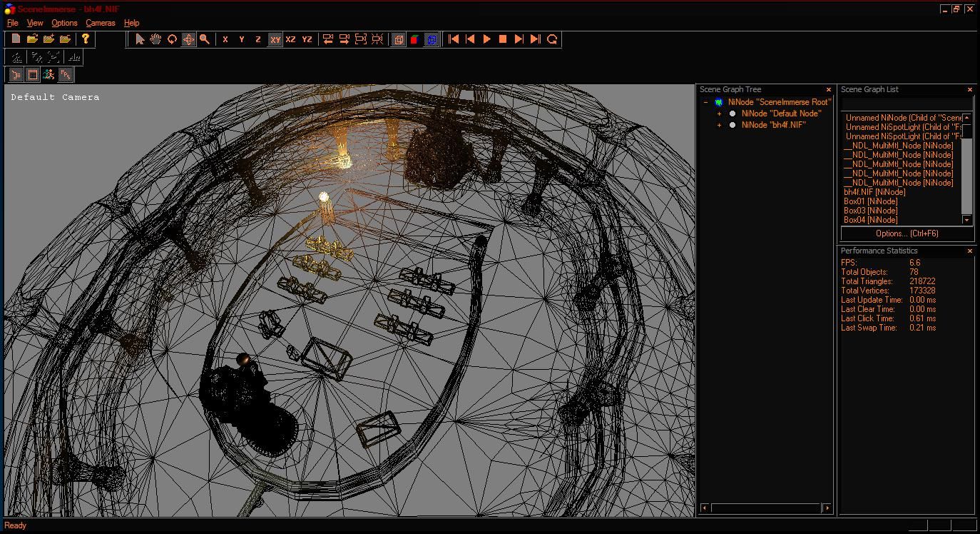Select "Box03 [NiNode]" in the list
Viewport: 980px width, 534px height.
tap(870, 211)
